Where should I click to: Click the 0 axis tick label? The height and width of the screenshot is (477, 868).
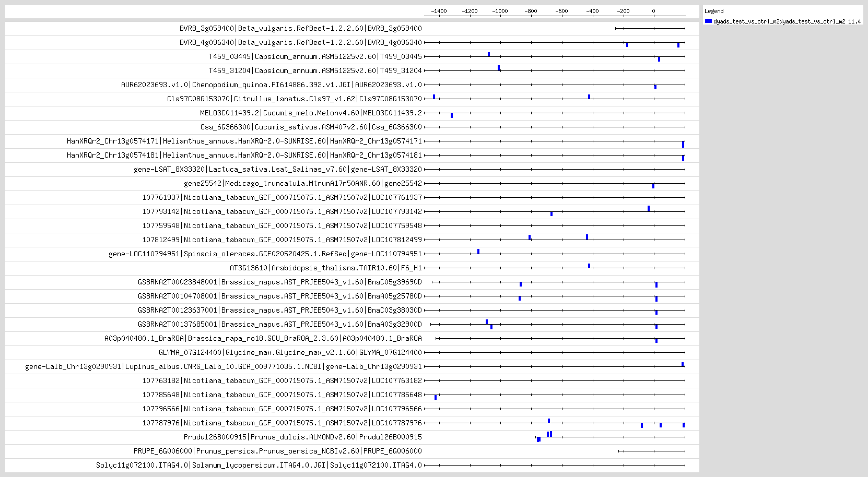(x=653, y=11)
